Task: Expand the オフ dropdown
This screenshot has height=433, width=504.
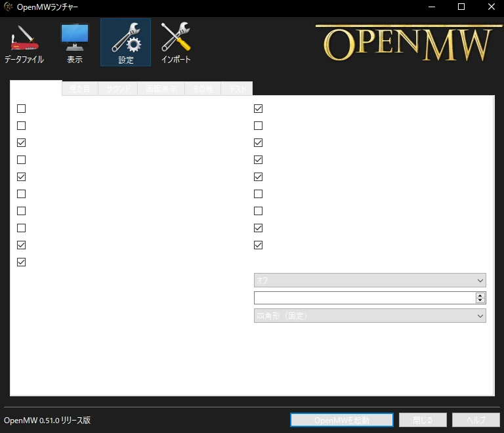Action: click(370, 280)
